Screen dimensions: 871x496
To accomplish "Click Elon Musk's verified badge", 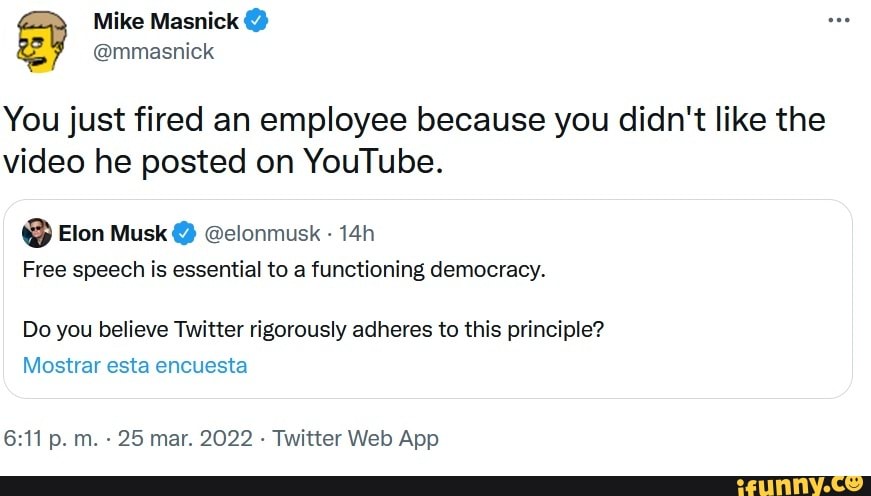I will pos(183,234).
